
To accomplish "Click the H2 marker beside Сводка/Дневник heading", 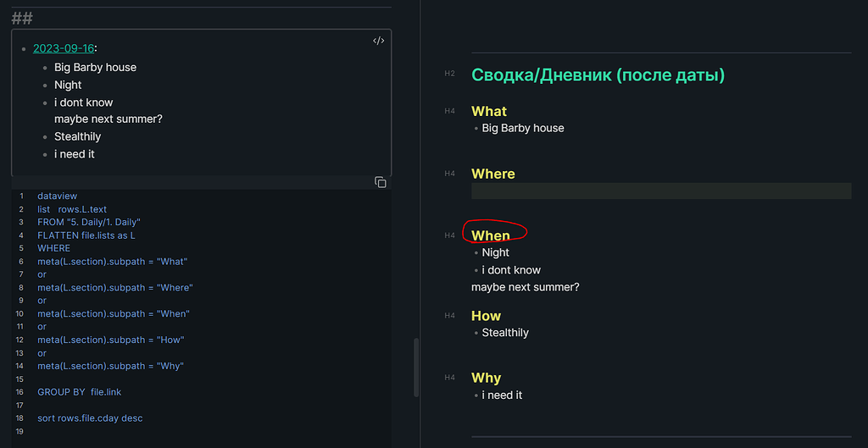I will coord(449,75).
